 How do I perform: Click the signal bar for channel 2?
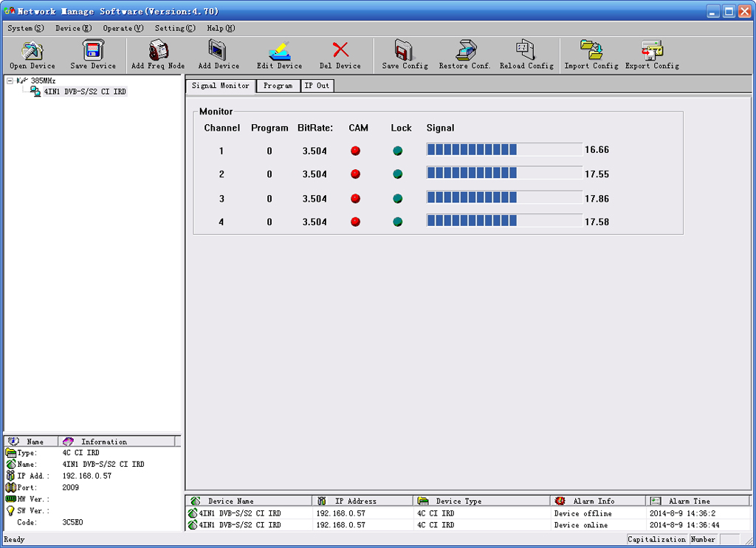(x=504, y=173)
